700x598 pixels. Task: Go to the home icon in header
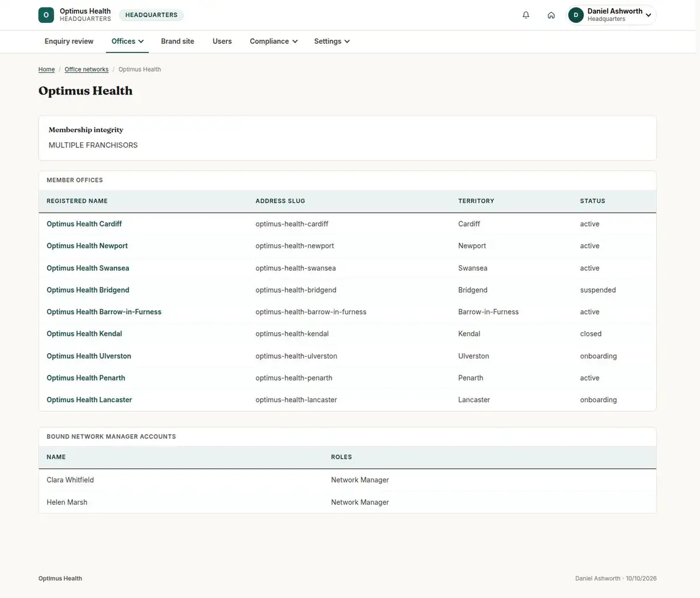[551, 15]
